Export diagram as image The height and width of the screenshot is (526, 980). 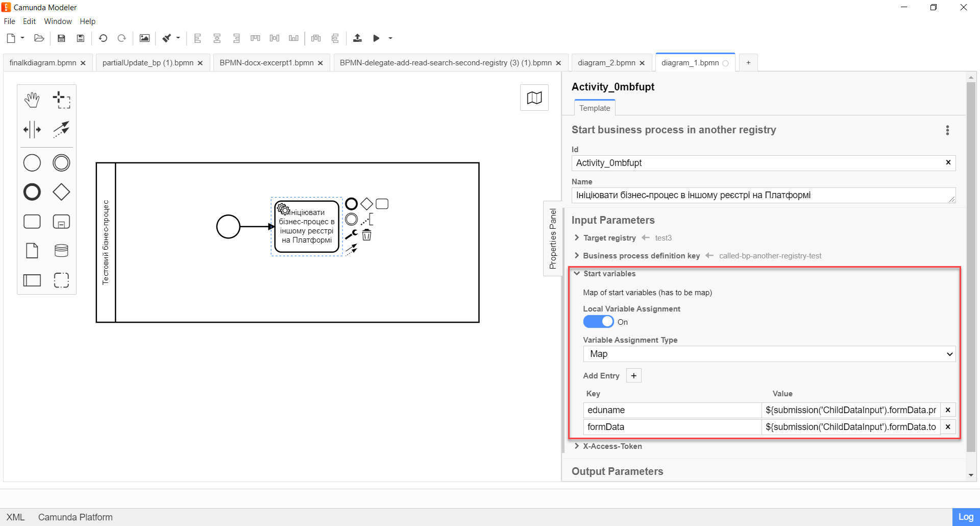click(144, 38)
